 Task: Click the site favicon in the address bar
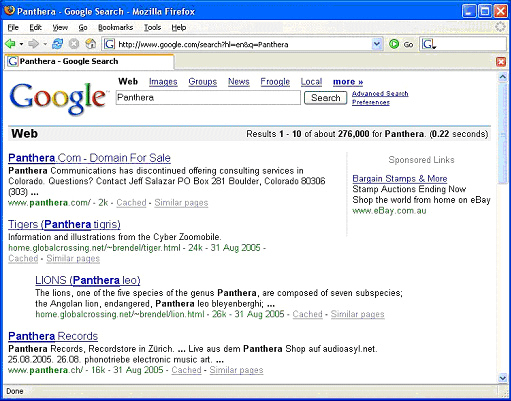pyautogui.click(x=109, y=44)
